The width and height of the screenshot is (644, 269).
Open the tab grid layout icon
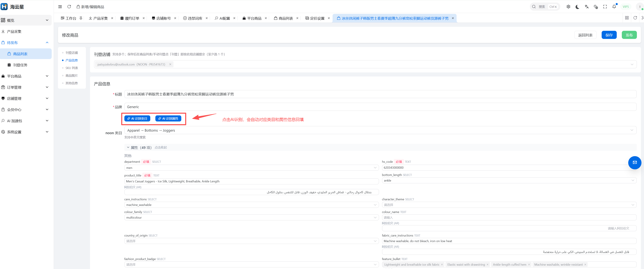pos(627,18)
